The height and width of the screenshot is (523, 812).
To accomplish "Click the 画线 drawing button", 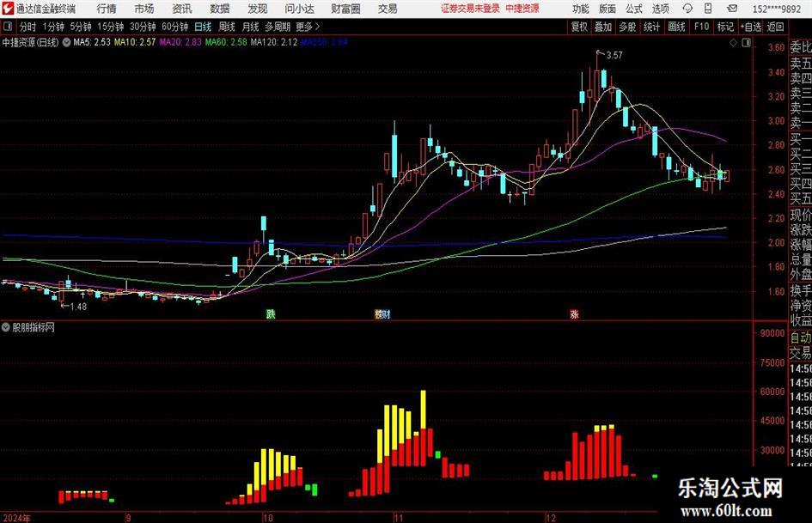I will tap(676, 27).
